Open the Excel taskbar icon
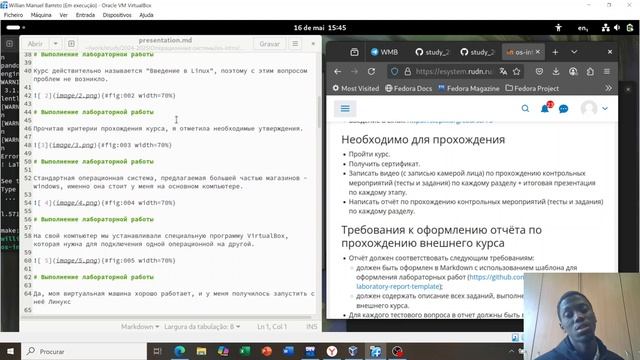This screenshot has width=640, height=360. 245,351
